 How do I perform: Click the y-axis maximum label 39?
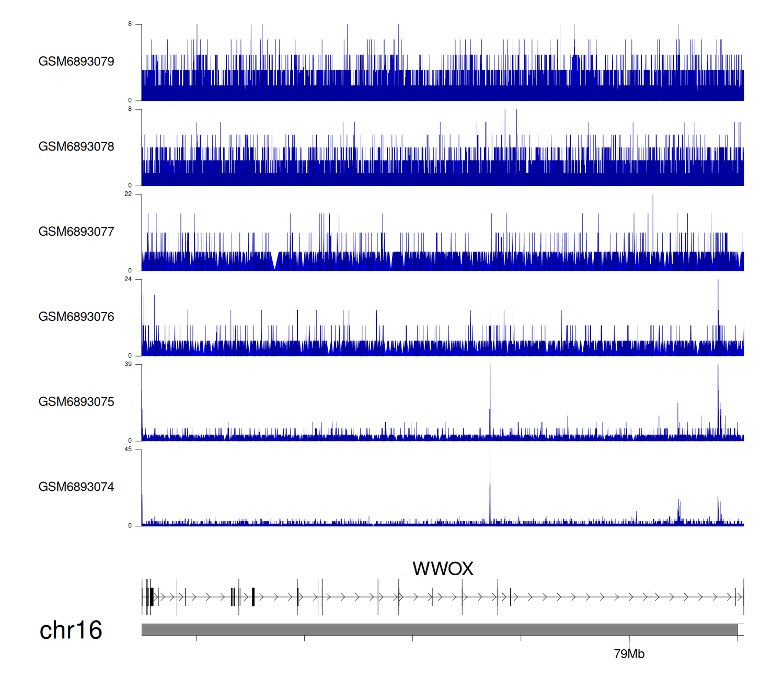128,364
